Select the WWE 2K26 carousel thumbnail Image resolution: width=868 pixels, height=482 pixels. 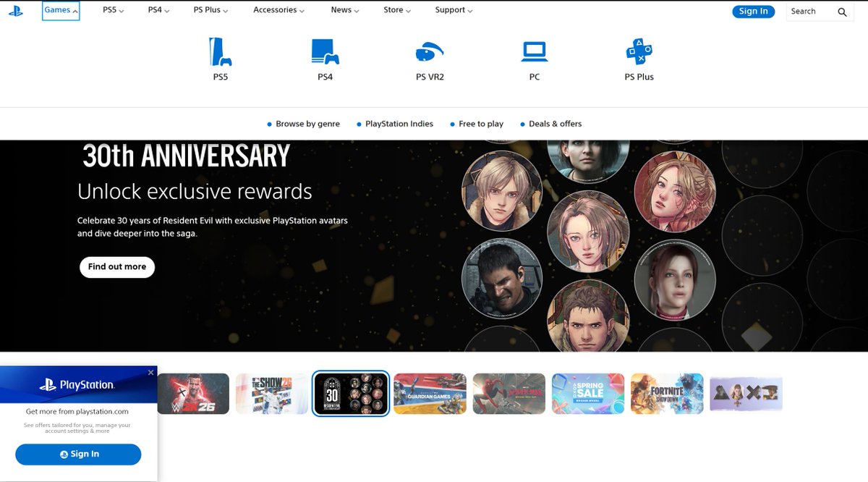193,394
